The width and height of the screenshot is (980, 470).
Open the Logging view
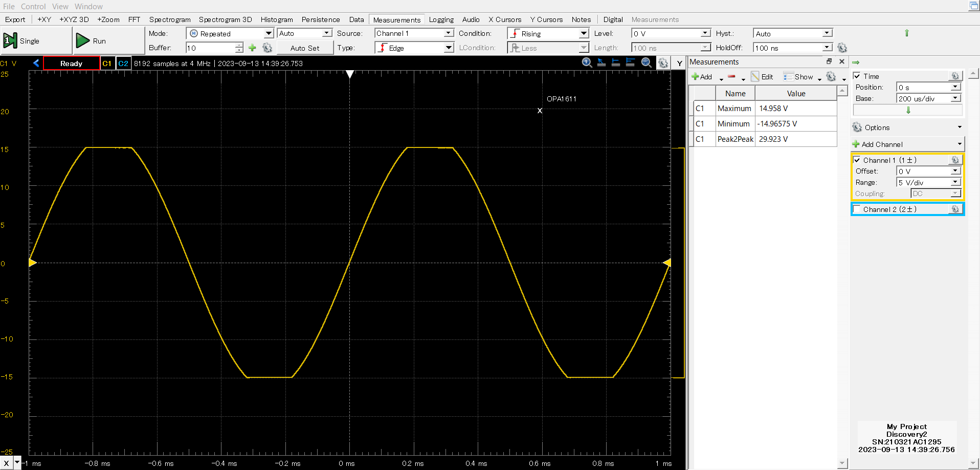pos(441,19)
